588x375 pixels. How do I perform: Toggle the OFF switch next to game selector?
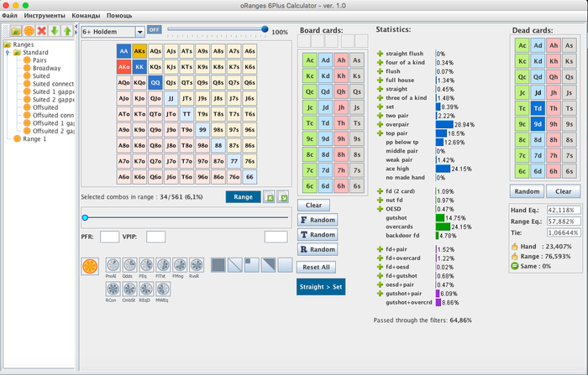[x=154, y=29]
